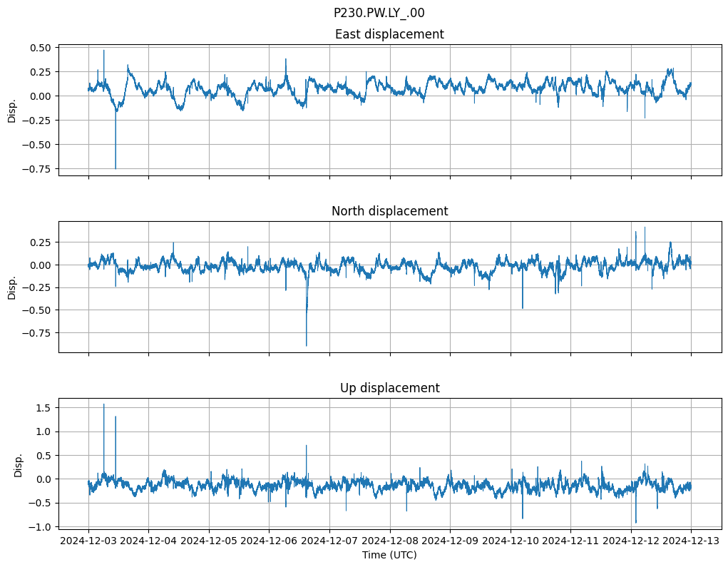Click the 2024-12-13 date tick label
The image size is (728, 567).
click(691, 541)
